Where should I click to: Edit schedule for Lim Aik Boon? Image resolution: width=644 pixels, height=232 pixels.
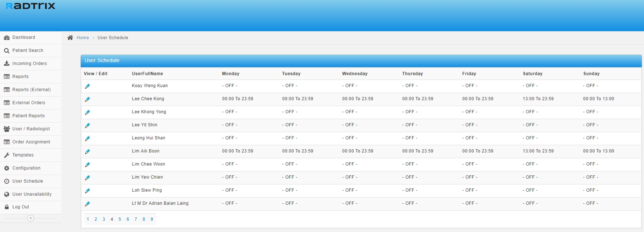coord(87,151)
